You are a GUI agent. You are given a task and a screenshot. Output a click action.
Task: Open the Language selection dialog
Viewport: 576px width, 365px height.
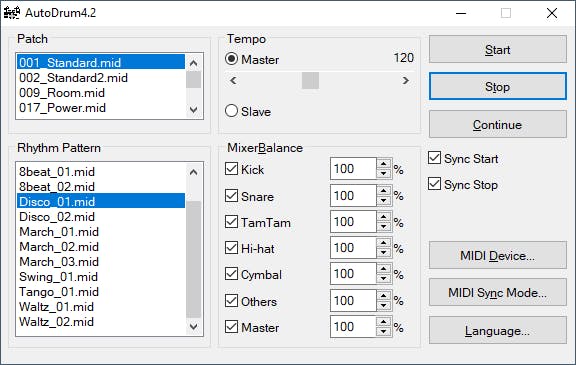coord(498,330)
